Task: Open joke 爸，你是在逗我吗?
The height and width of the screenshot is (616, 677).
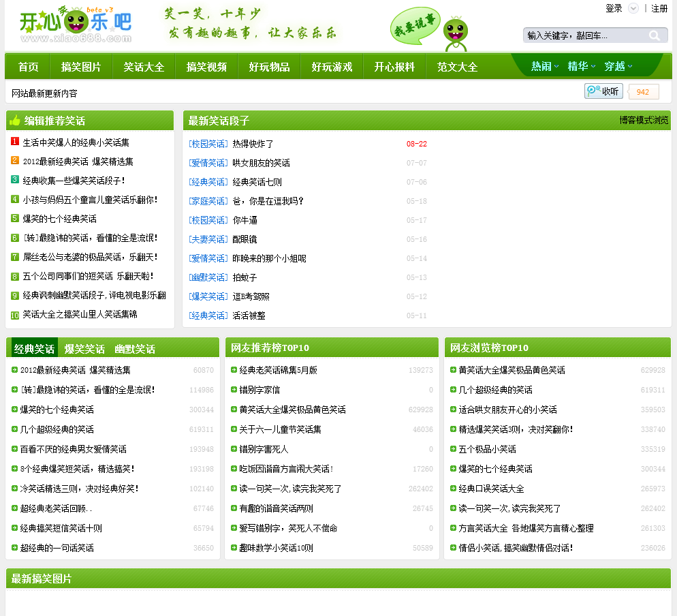Action: click(268, 201)
